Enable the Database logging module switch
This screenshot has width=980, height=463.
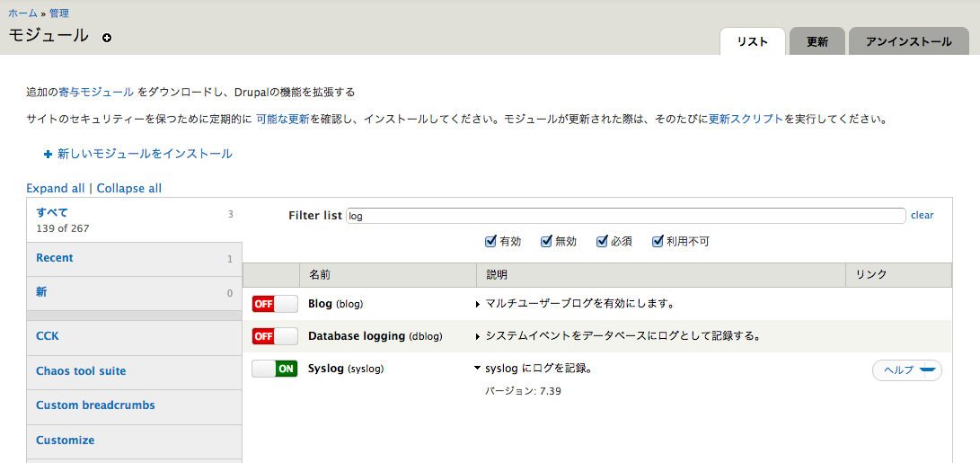(274, 336)
